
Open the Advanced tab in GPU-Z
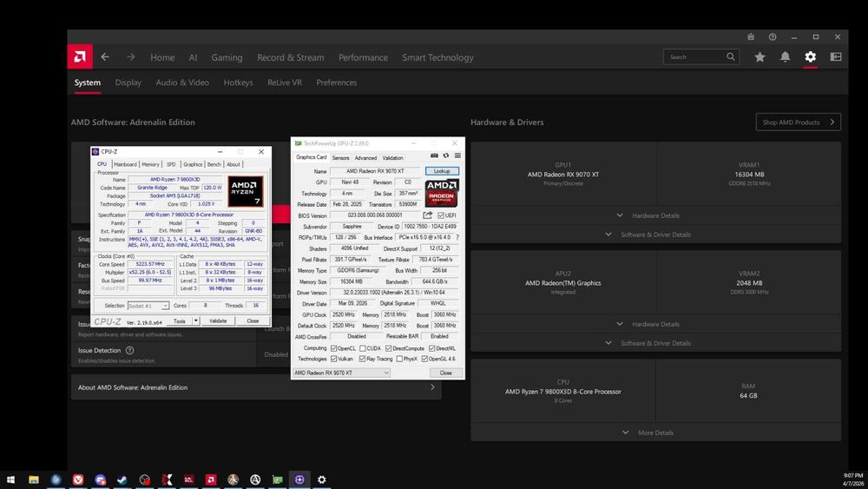365,158
